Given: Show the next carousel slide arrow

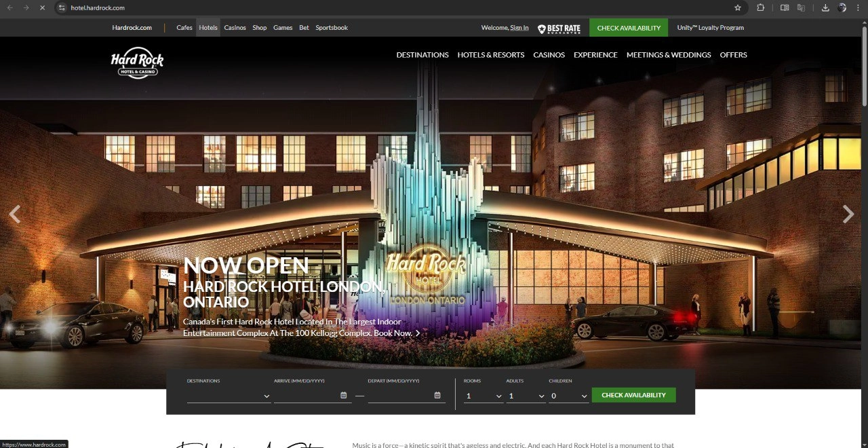Looking at the screenshot, I should (x=848, y=214).
